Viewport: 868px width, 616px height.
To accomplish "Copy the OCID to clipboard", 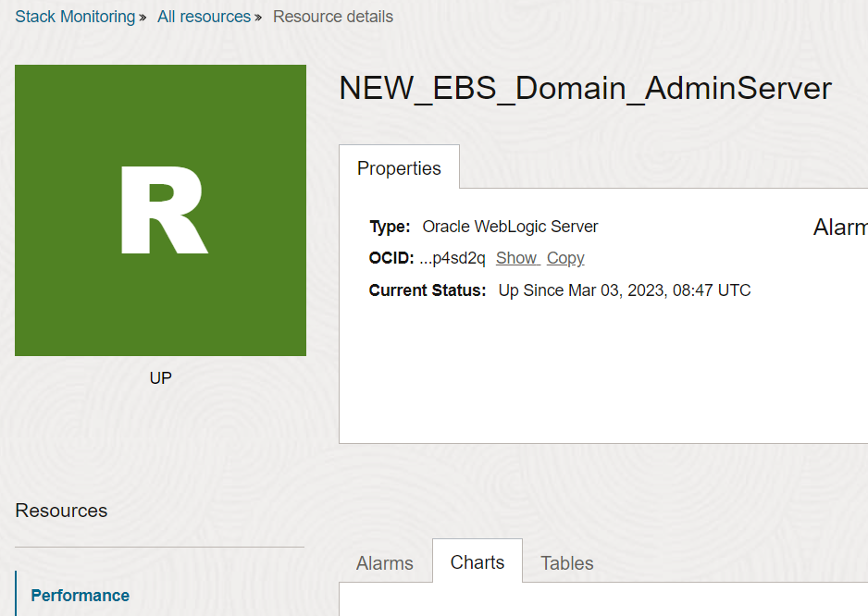I will pyautogui.click(x=565, y=258).
